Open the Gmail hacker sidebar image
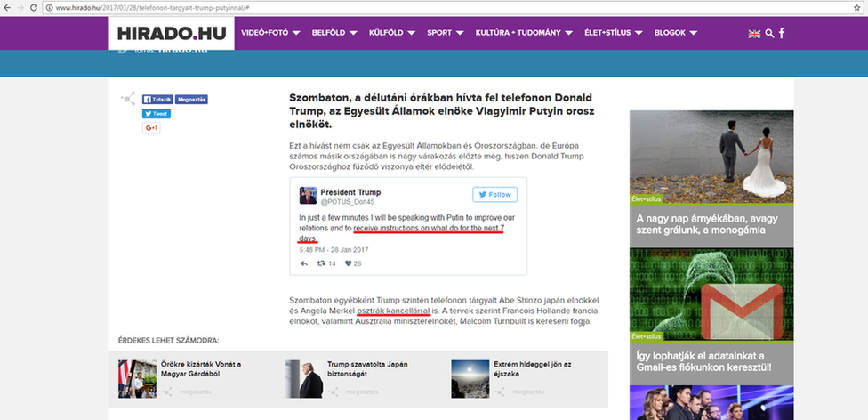Image resolution: width=868 pixels, height=420 pixels. [x=711, y=295]
